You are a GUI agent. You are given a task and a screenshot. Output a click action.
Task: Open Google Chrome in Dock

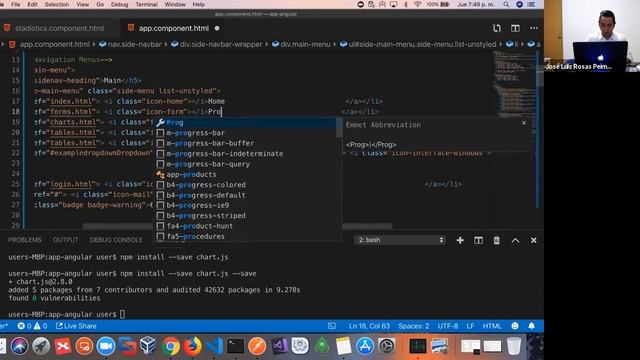171,347
